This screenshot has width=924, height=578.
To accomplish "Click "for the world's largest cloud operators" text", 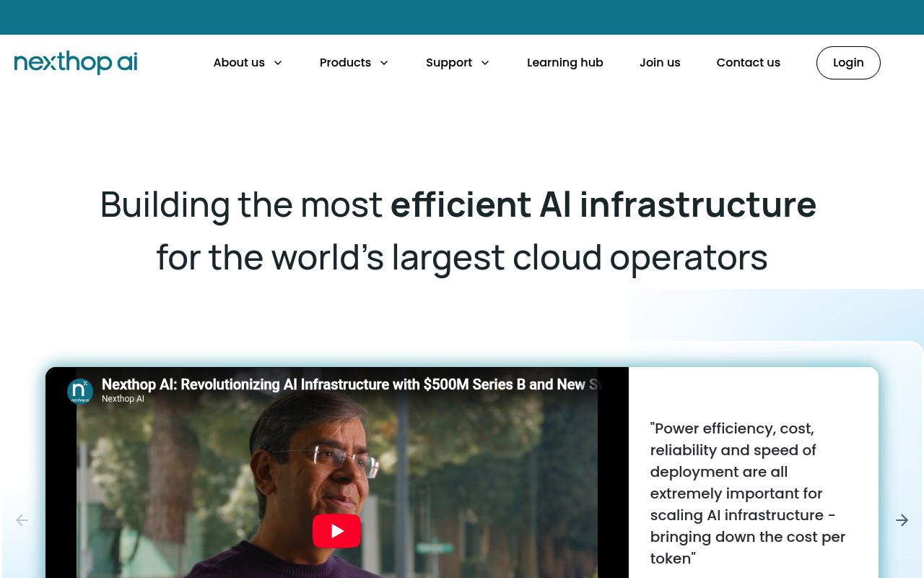I will (x=462, y=257).
